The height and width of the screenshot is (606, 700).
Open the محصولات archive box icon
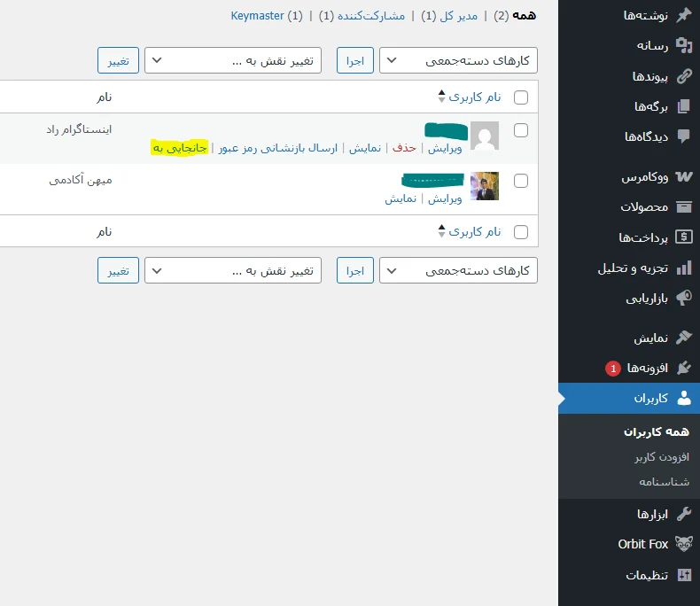684,206
